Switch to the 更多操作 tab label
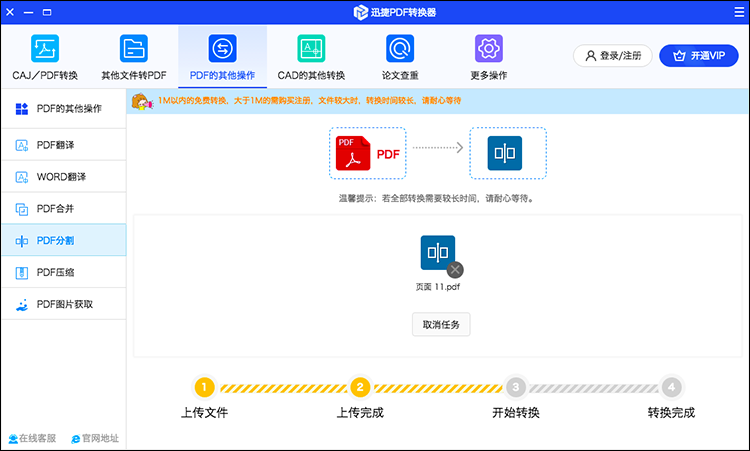The width and height of the screenshot is (750, 451). (x=489, y=76)
